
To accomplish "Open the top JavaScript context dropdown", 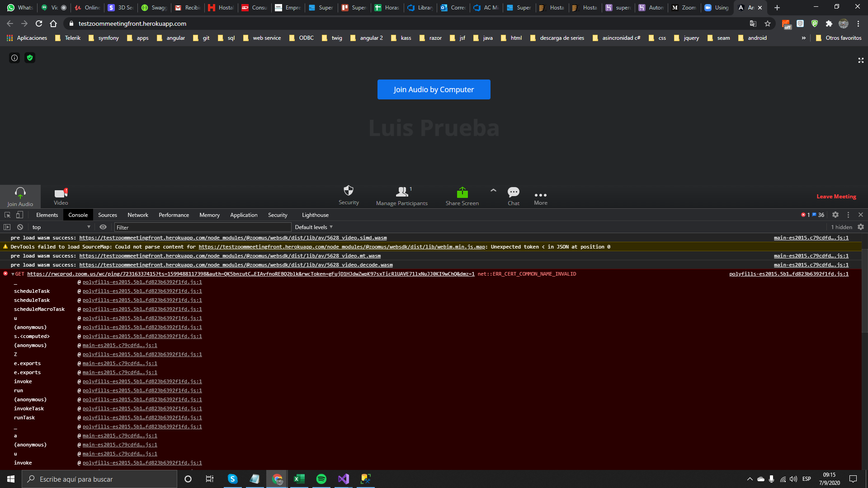I will tap(61, 227).
